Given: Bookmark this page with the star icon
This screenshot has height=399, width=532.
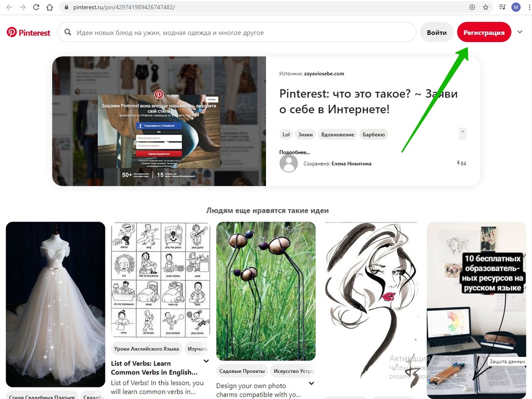Looking at the screenshot, I should coord(485,7).
